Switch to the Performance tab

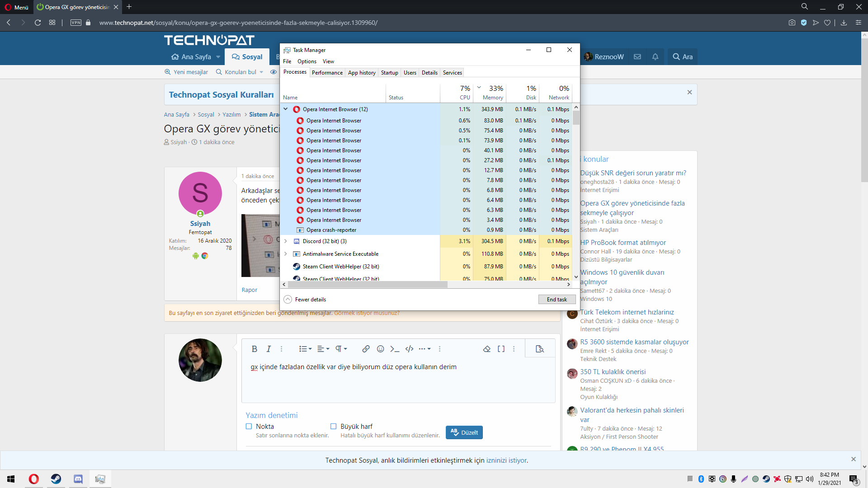tap(327, 72)
